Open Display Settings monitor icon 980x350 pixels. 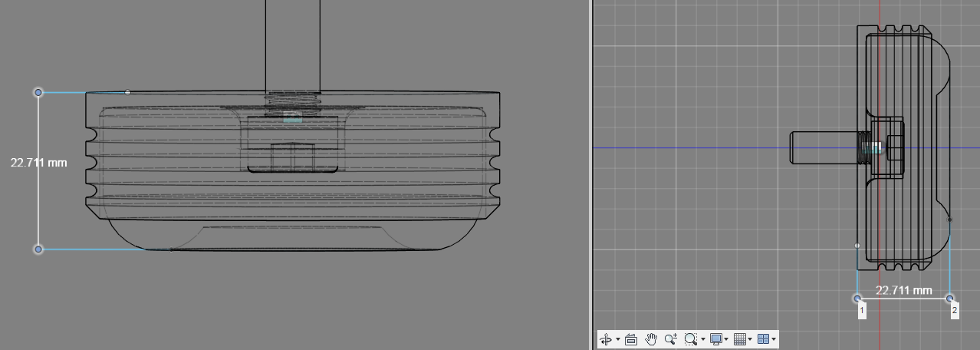pyautogui.click(x=715, y=339)
